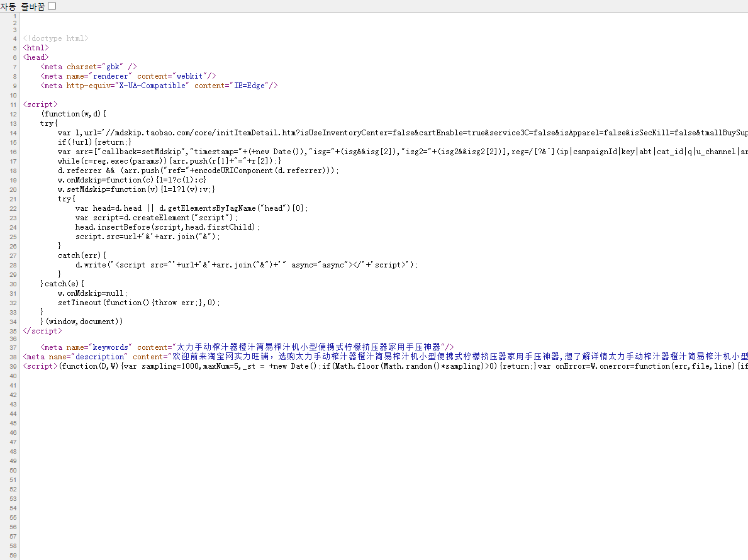Select the catch(err){ line
Viewport: 748px width, 560px height.
tap(82, 255)
